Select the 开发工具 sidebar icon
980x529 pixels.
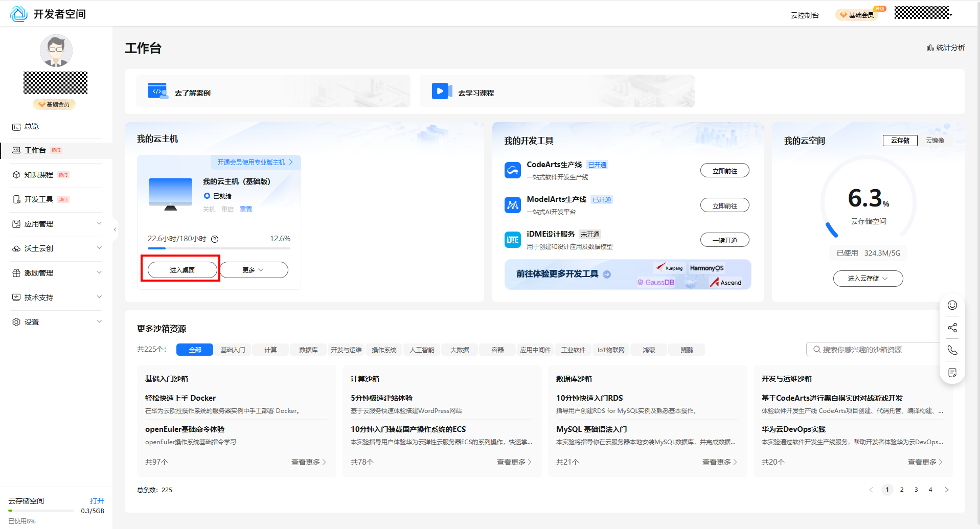[x=16, y=199]
